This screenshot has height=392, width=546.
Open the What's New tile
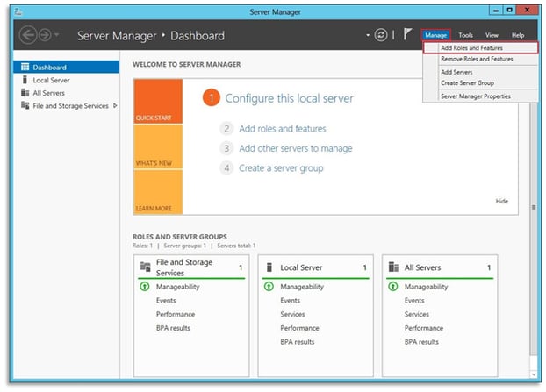click(x=158, y=146)
